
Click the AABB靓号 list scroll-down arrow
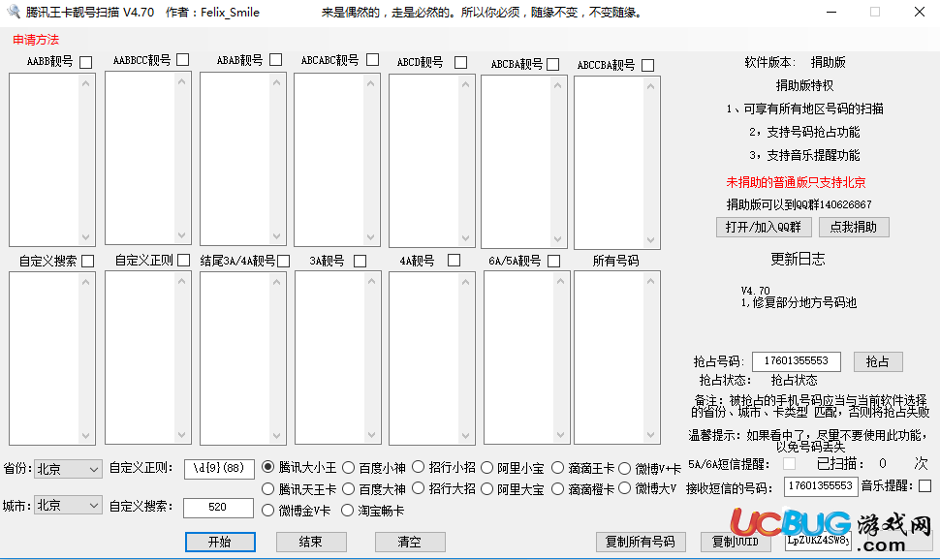point(85,236)
